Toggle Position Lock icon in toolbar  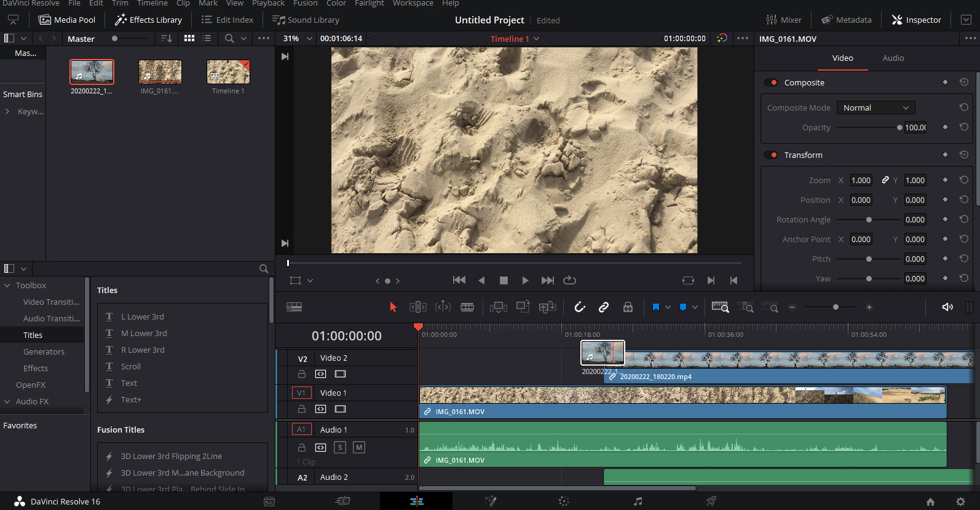[x=628, y=307]
